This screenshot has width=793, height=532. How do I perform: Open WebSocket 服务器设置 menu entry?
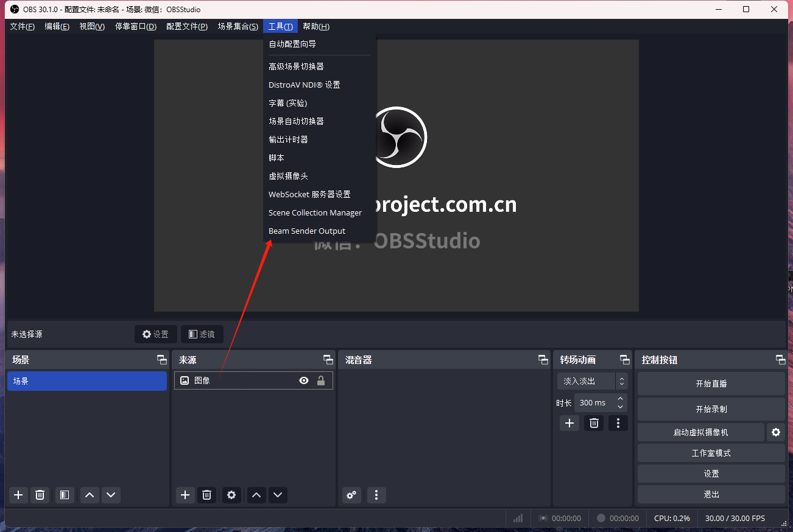click(320, 194)
